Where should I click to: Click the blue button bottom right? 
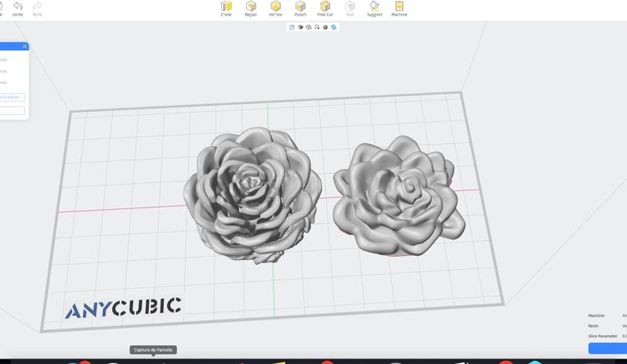pos(607,348)
